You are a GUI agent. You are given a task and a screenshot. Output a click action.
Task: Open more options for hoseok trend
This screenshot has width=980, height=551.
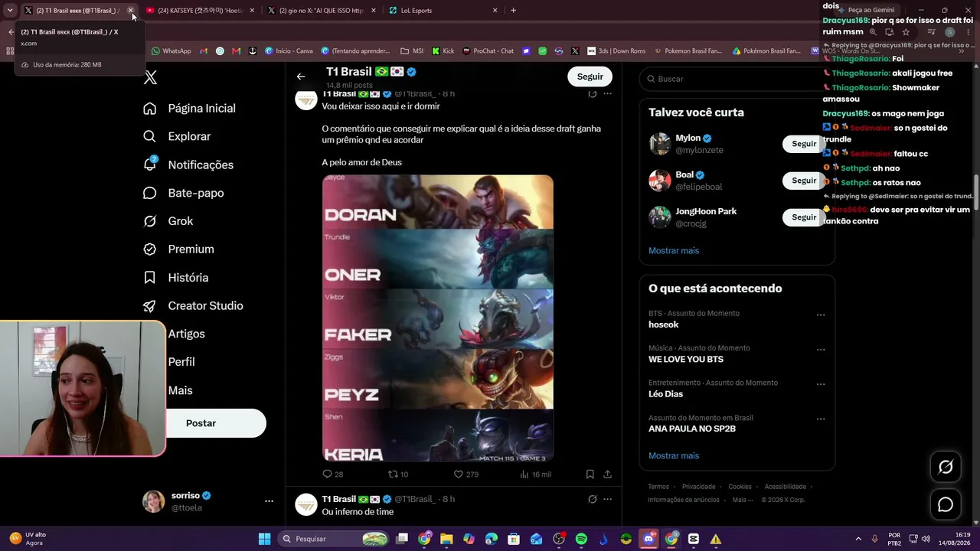(x=821, y=315)
